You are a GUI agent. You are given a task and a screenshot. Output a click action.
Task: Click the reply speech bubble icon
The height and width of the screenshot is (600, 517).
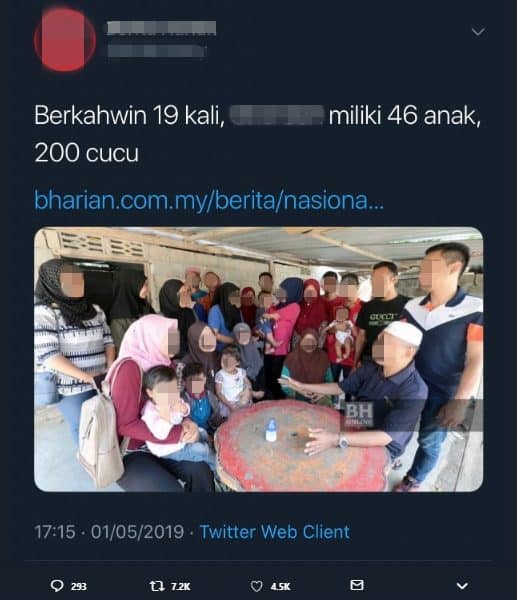pos(57,585)
